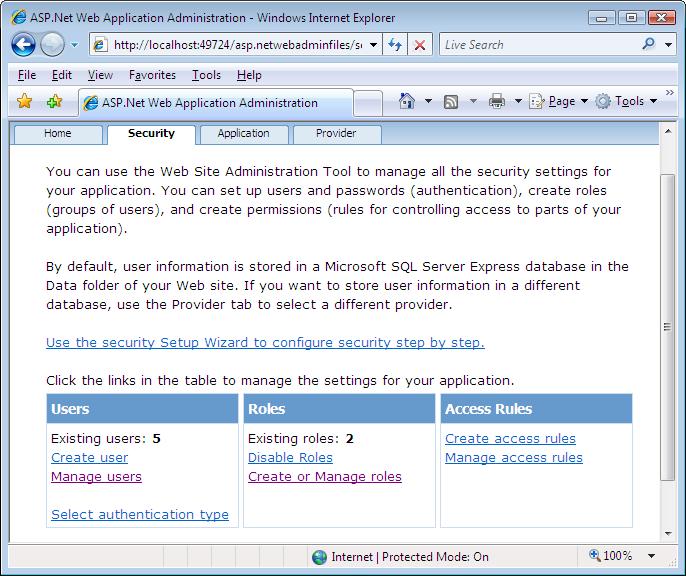Click Manage access rules link
The image size is (686, 576).
pyautogui.click(x=514, y=457)
